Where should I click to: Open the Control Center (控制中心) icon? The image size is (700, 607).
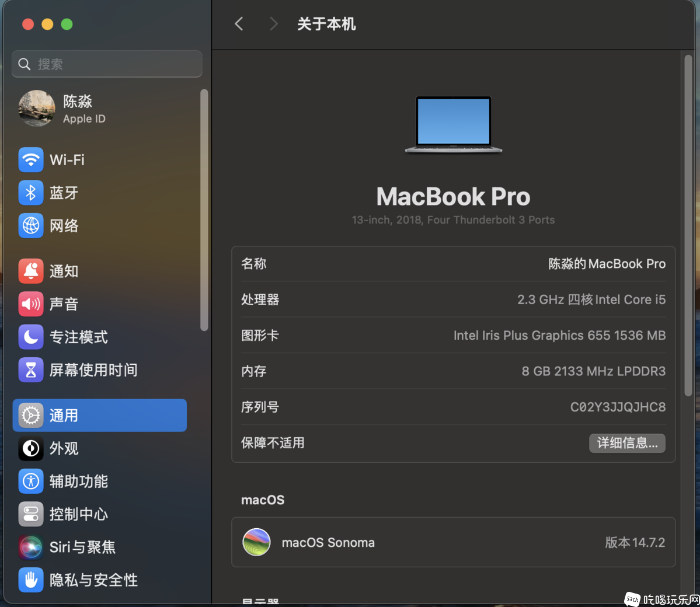[x=31, y=514]
